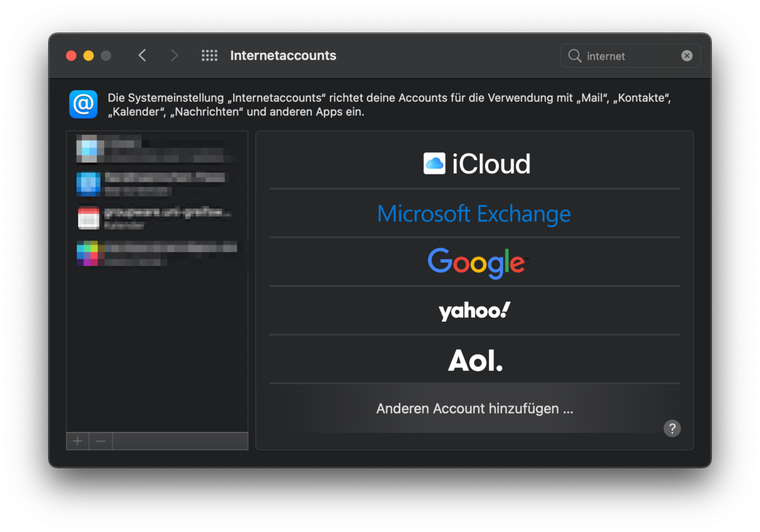Select Microsoft Exchange account option
This screenshot has height=532, width=760.
click(474, 213)
